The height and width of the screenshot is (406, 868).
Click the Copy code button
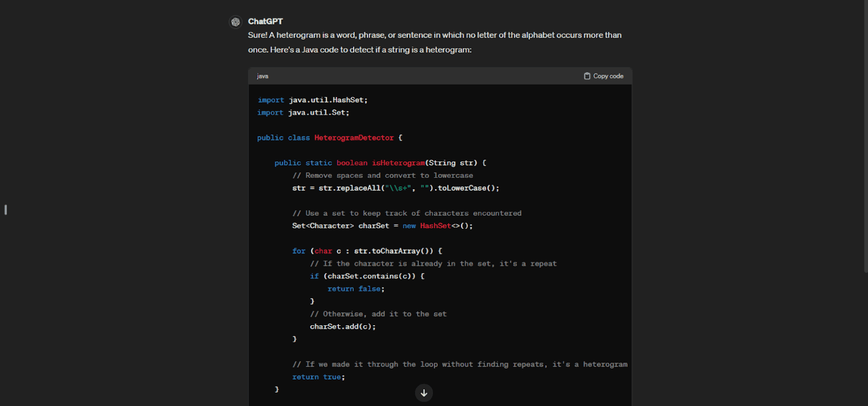point(604,76)
